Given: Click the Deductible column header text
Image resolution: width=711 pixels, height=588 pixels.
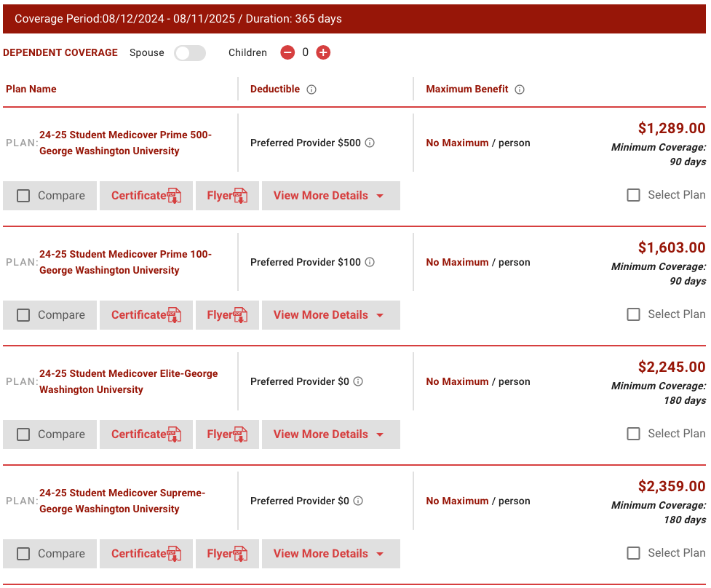Looking at the screenshot, I should (275, 89).
